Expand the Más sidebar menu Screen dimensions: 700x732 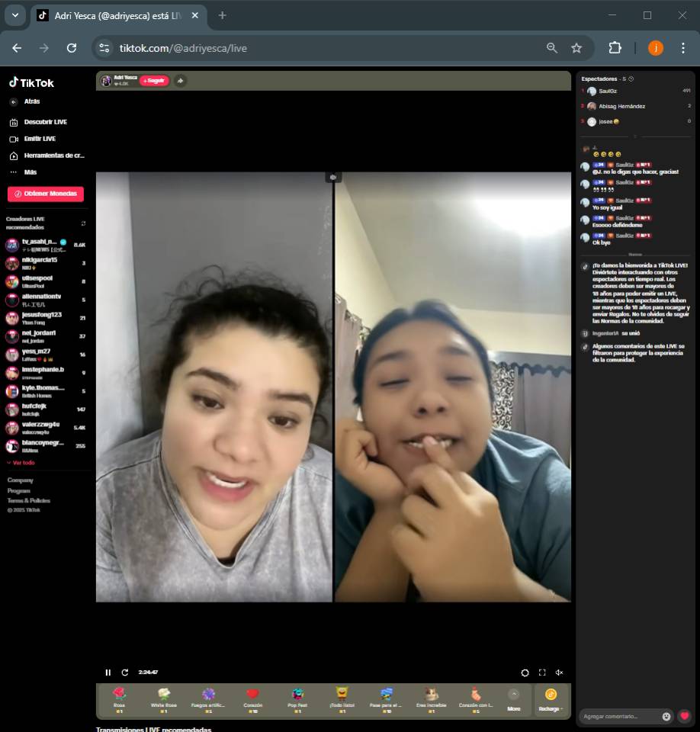pos(30,172)
